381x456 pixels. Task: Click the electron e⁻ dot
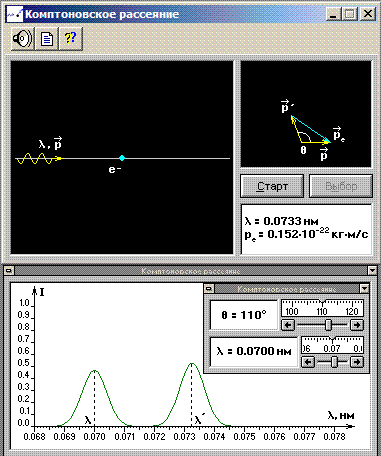[x=122, y=158]
